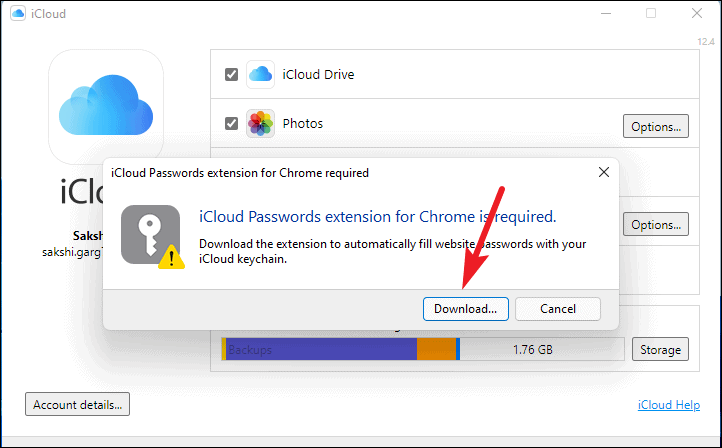The image size is (722, 448).
Task: Open Options for Photos
Action: [656, 126]
